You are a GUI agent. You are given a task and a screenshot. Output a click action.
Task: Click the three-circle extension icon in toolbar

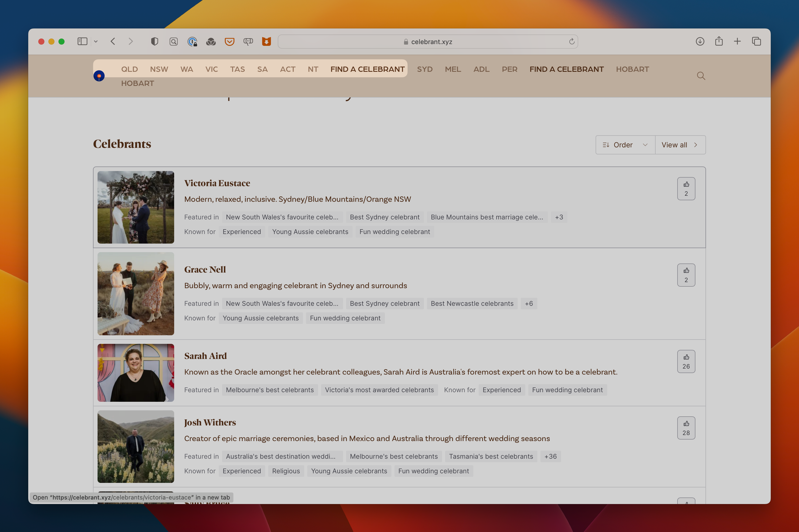coord(211,41)
